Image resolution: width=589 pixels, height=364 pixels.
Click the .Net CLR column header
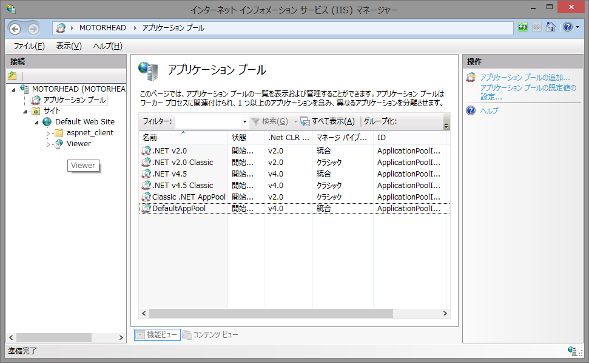[x=288, y=138]
